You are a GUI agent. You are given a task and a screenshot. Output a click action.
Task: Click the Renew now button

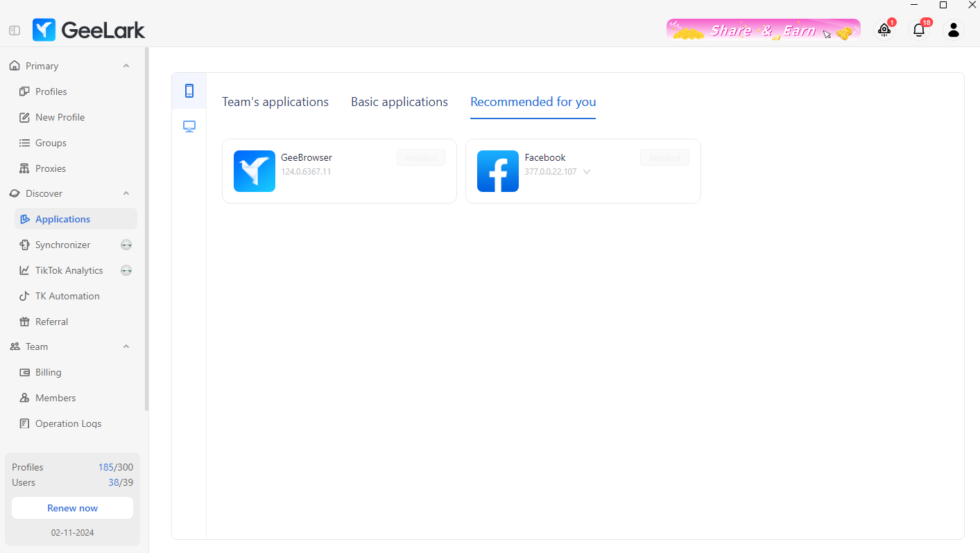point(72,508)
